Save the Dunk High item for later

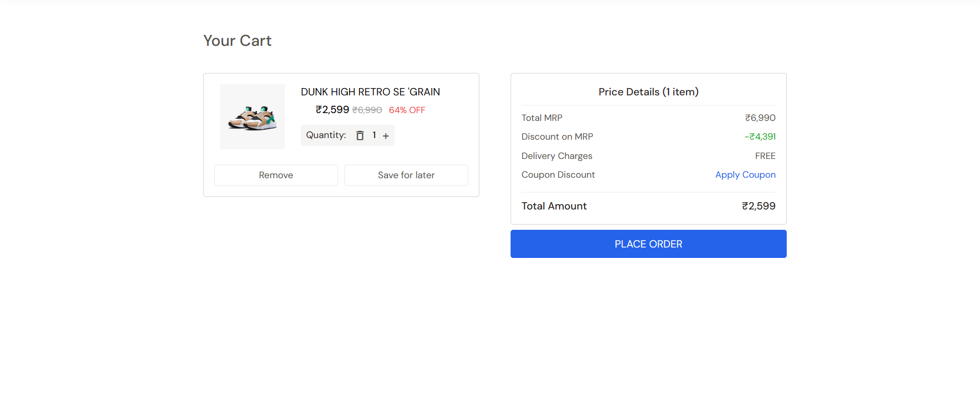tap(406, 175)
